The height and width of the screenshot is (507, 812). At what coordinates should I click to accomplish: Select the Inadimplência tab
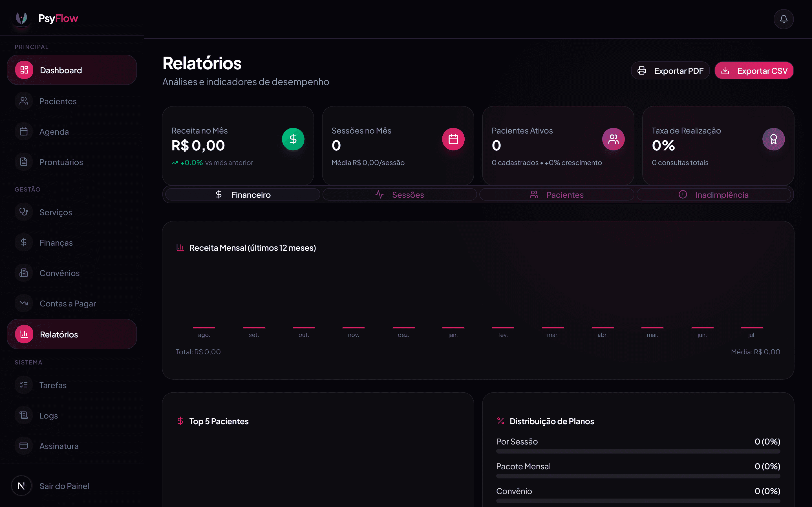[x=713, y=194]
